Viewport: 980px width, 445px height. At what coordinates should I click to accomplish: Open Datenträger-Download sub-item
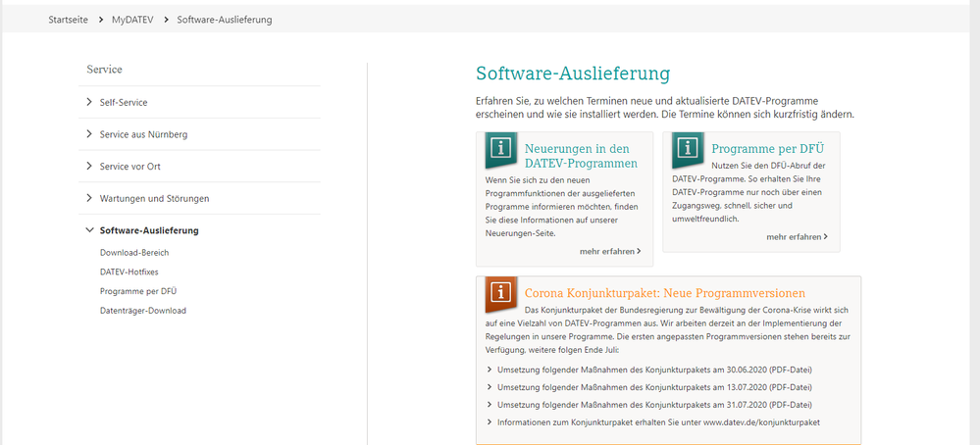[x=143, y=311]
